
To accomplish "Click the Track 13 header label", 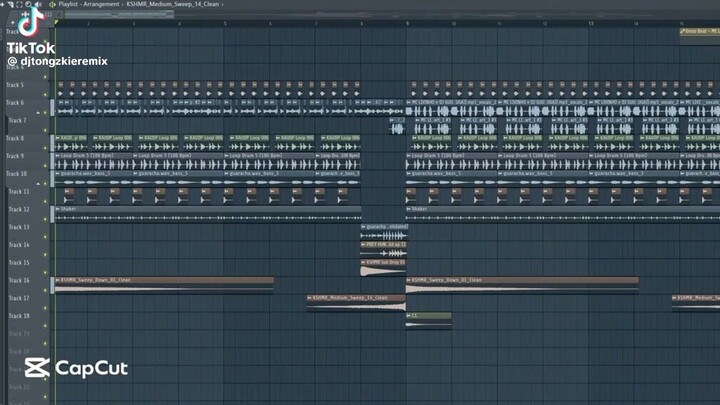I will [18, 227].
